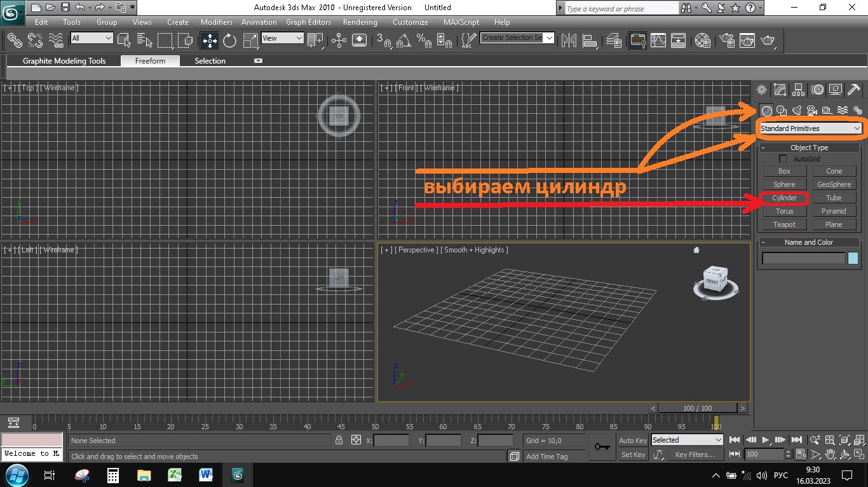Expand the Quick Access Toolbar options arrow

[x=132, y=8]
